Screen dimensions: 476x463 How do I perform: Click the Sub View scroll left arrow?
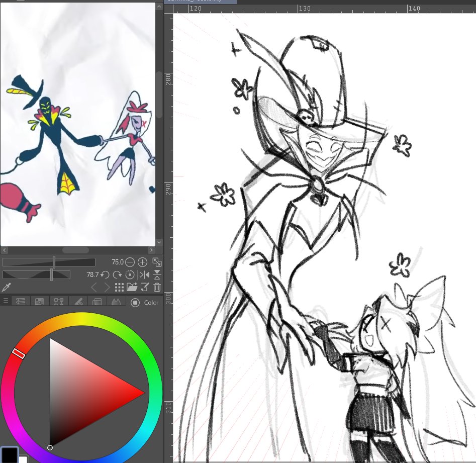pyautogui.click(x=4, y=250)
